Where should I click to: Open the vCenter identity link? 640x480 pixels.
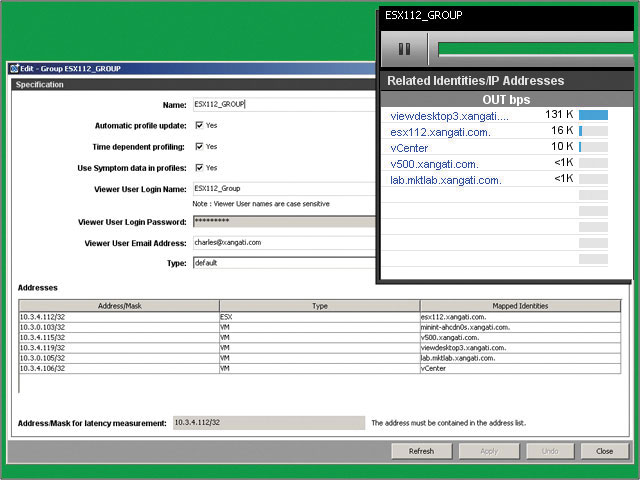409,148
